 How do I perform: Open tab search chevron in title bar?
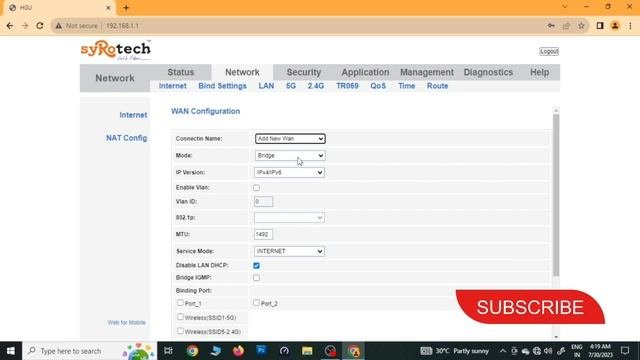(565, 7)
